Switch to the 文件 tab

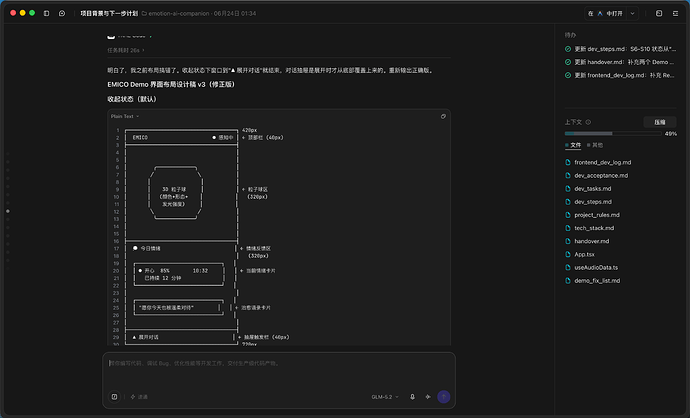[x=573, y=145]
